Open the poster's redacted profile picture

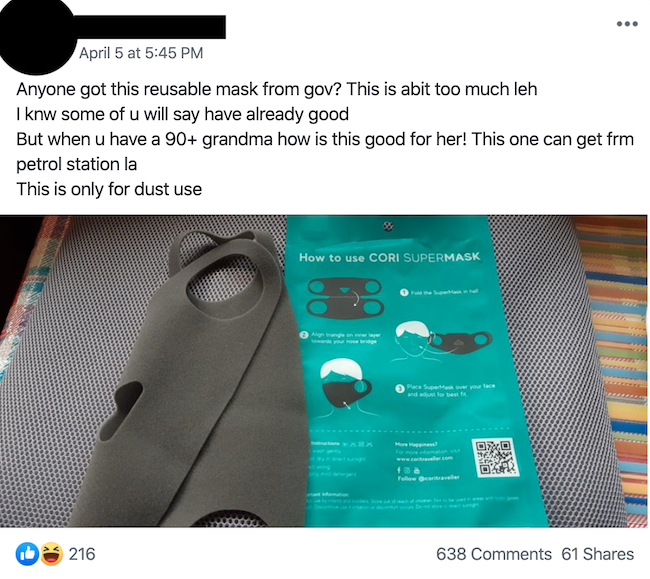coord(36,37)
